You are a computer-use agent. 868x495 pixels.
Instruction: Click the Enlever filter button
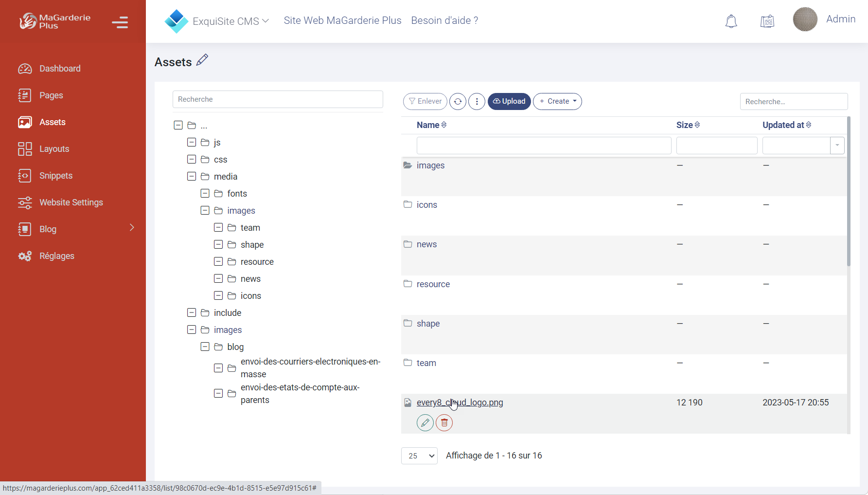tap(425, 101)
